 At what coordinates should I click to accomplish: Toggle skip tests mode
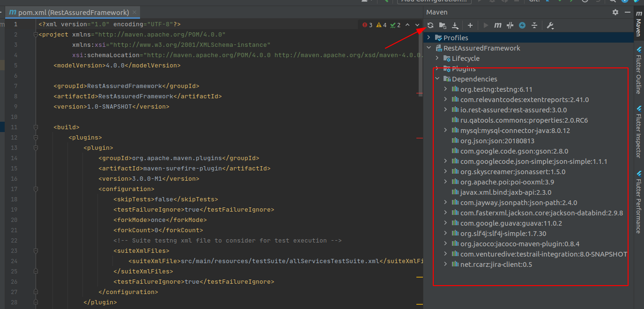coord(510,25)
